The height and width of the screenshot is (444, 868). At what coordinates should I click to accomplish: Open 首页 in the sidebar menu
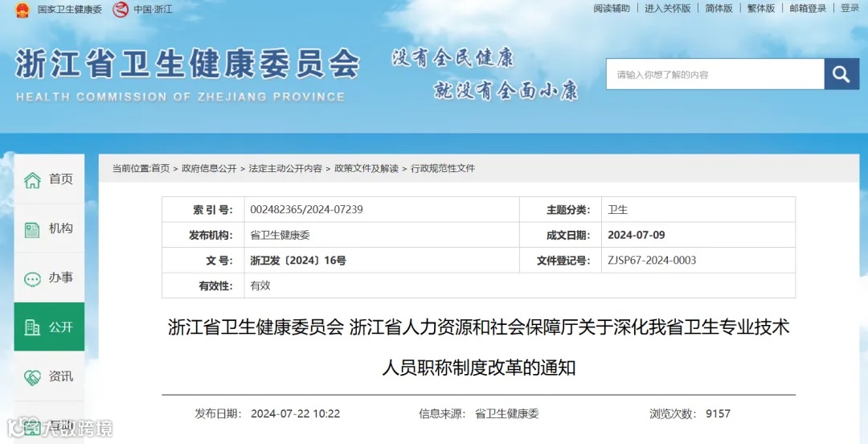pos(49,179)
